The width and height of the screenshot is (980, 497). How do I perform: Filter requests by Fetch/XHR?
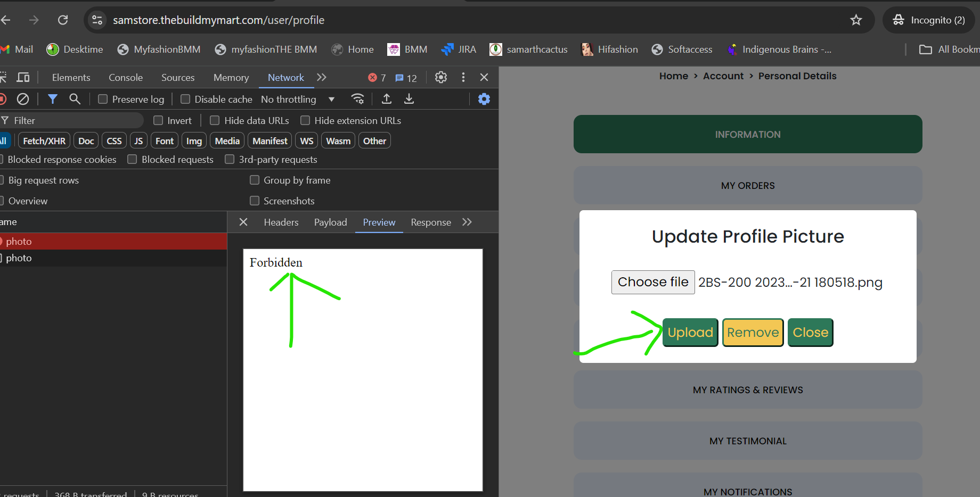coord(44,141)
